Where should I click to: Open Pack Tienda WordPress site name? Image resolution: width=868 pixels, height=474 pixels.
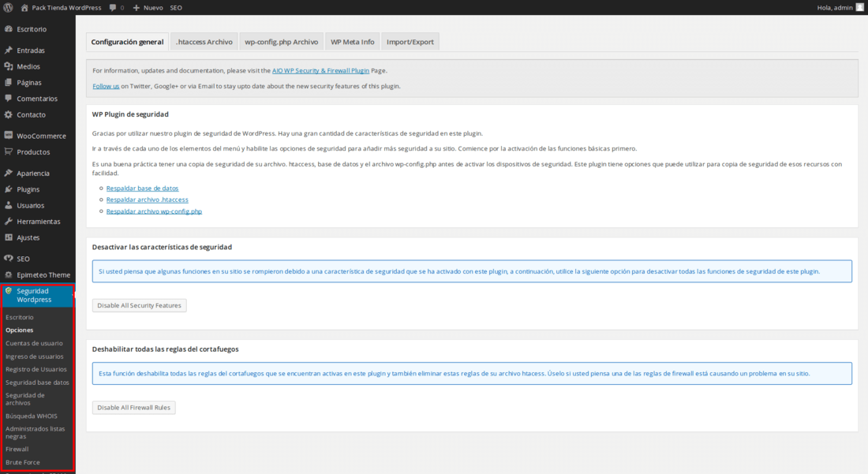(x=66, y=8)
